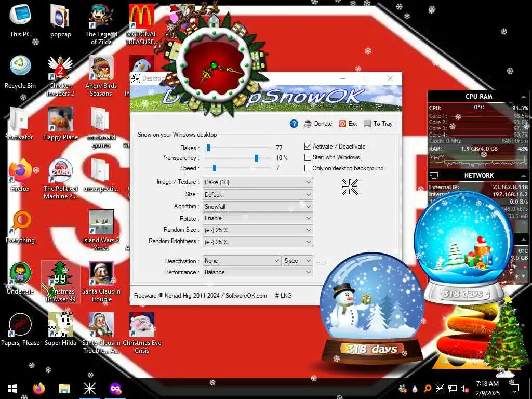Collapse the NETWORK gadget panel
The image size is (532, 399).
(x=523, y=176)
